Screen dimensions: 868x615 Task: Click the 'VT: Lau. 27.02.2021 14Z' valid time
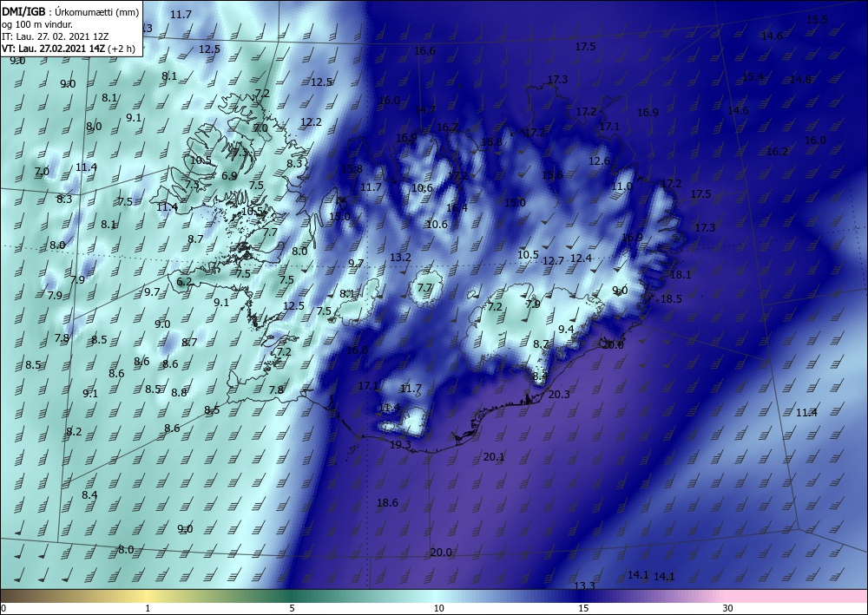[x=53, y=49]
